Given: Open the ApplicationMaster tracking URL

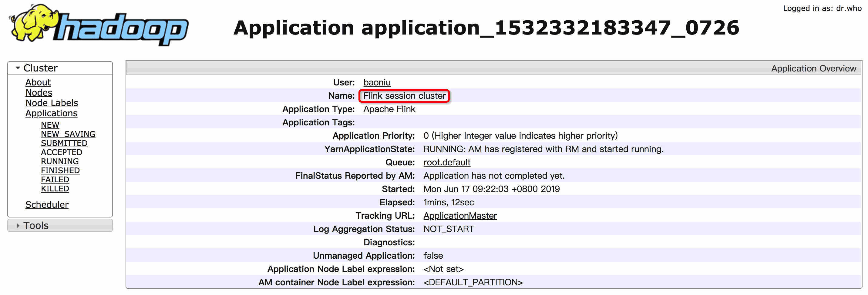Looking at the screenshot, I should pyautogui.click(x=460, y=216).
